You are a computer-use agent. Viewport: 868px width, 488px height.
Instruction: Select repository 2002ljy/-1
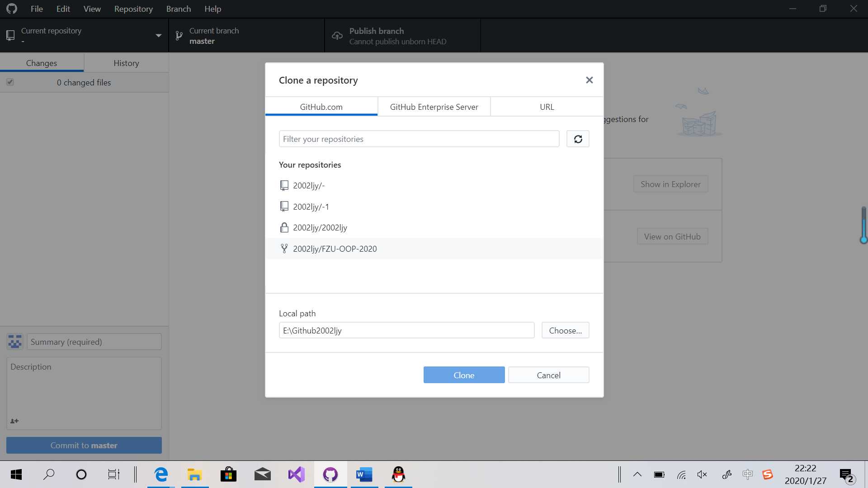point(434,206)
